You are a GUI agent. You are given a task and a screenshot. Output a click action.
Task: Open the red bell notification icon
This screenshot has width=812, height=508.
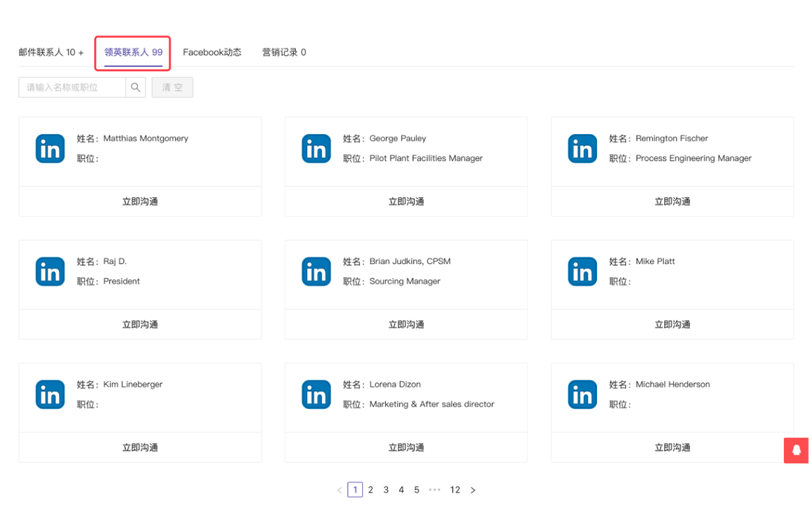coord(796,450)
